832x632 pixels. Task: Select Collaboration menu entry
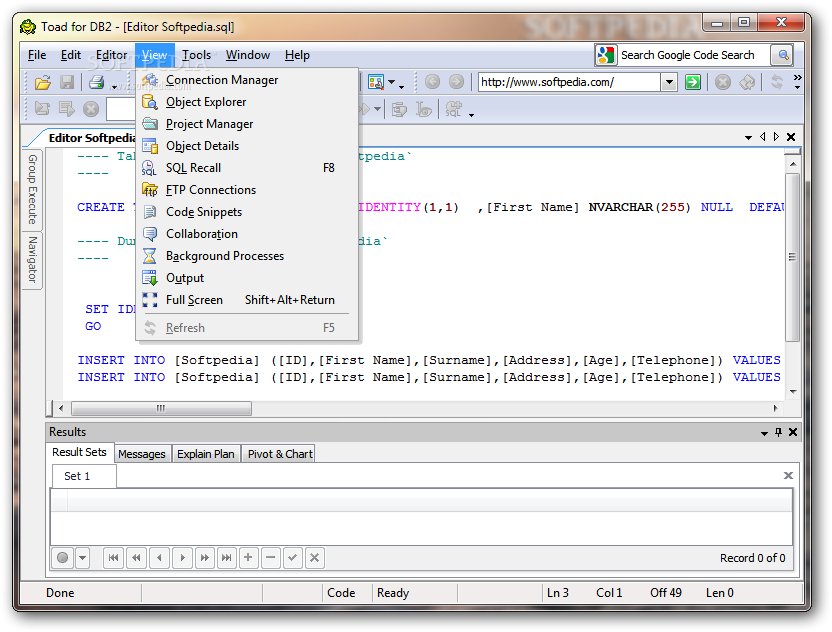click(247, 234)
